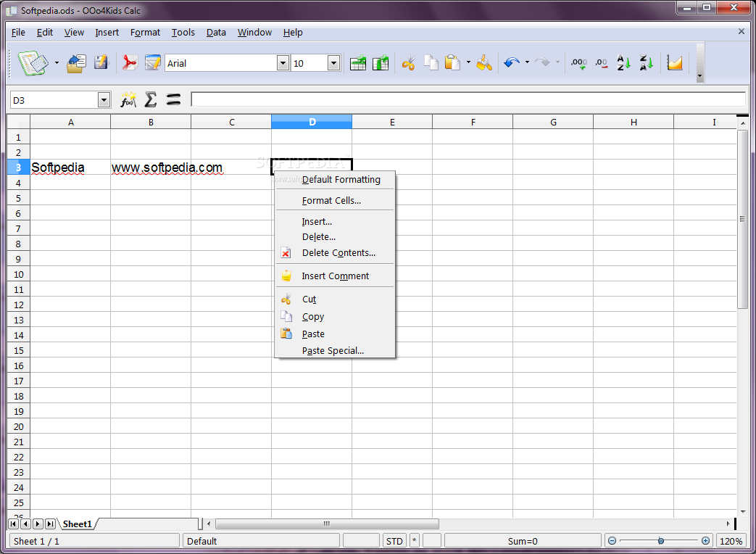The width and height of the screenshot is (756, 554).
Task: Add decimal place icon
Action: coord(579,63)
